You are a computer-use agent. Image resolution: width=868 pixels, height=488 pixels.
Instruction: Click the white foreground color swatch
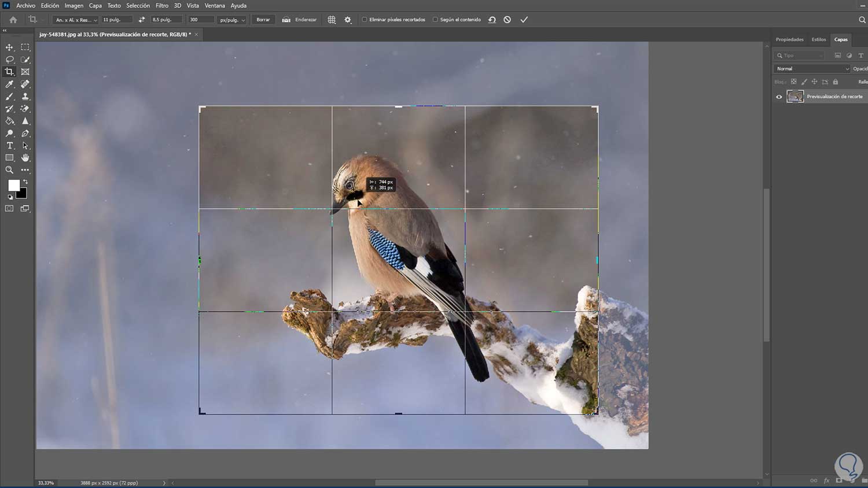(13, 185)
